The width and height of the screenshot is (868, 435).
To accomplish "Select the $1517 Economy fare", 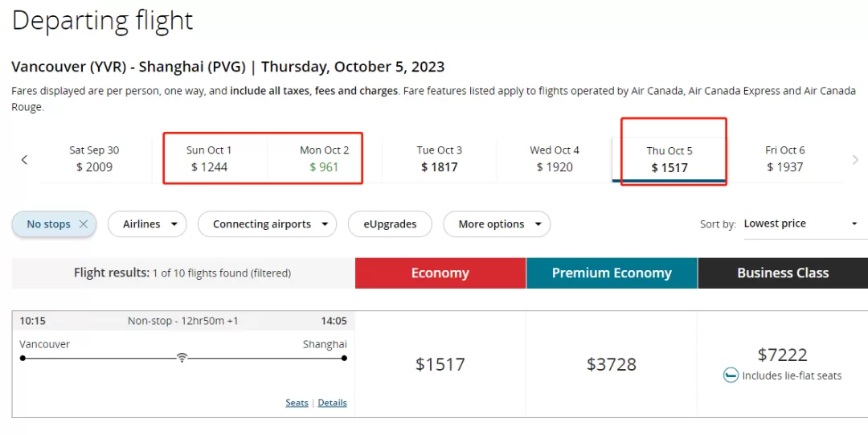I will (x=440, y=364).
